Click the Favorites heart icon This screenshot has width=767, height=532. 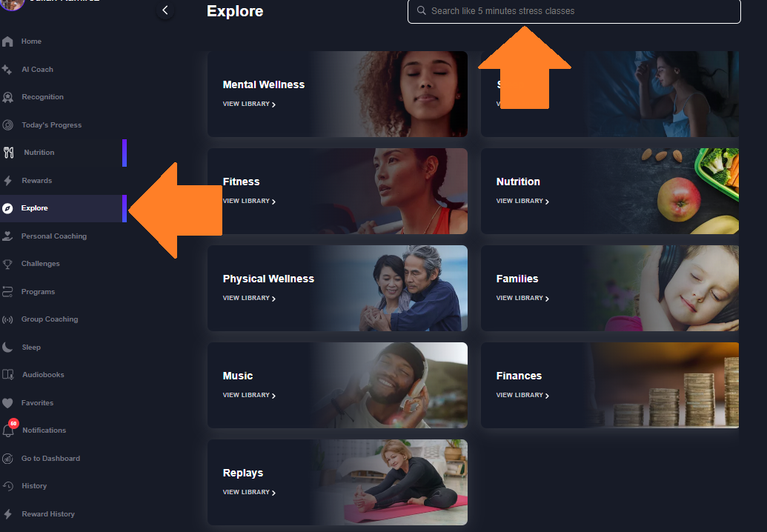click(7, 403)
